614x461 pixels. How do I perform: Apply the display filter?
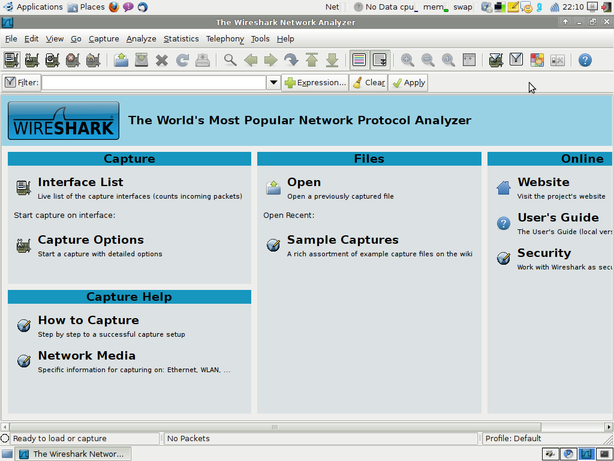coord(408,83)
